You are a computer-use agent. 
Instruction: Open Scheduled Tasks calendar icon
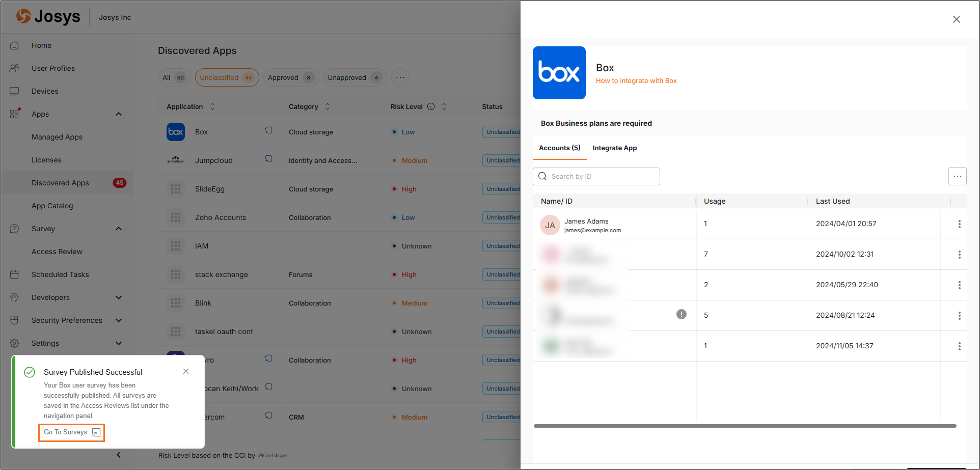click(14, 274)
